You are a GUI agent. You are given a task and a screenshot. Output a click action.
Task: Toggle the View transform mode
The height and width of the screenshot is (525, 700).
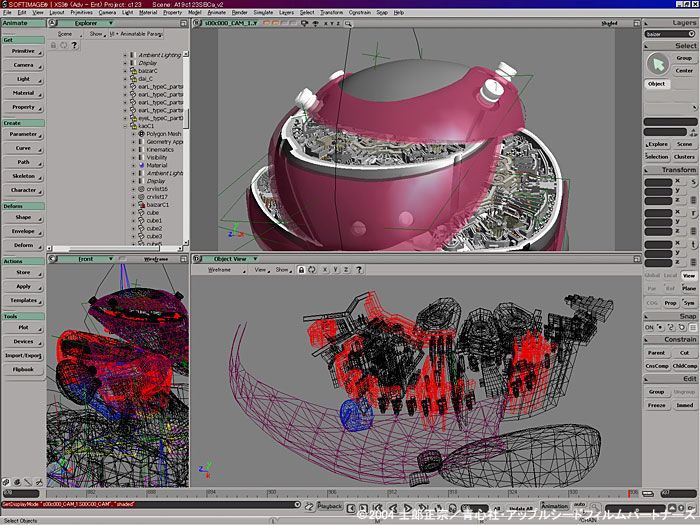pos(689,275)
